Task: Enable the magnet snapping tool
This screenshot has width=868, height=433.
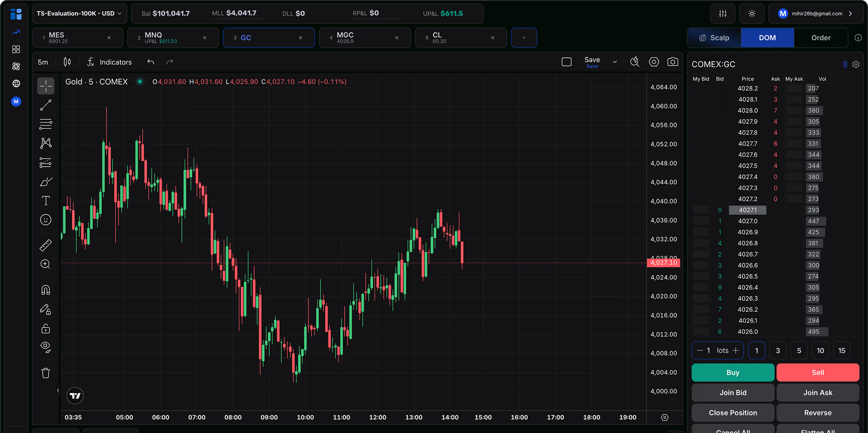Action: (x=46, y=290)
